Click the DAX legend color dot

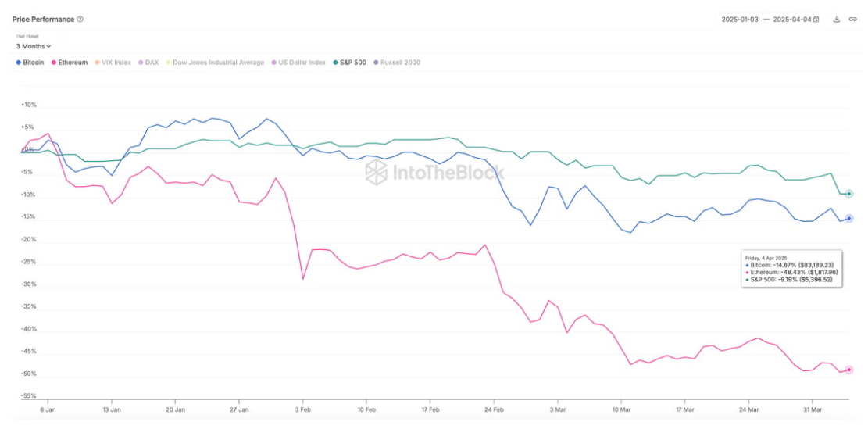[141, 62]
